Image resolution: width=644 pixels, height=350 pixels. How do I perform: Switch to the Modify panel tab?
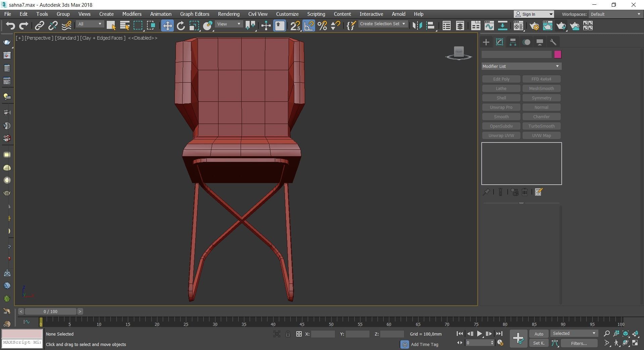coord(499,42)
